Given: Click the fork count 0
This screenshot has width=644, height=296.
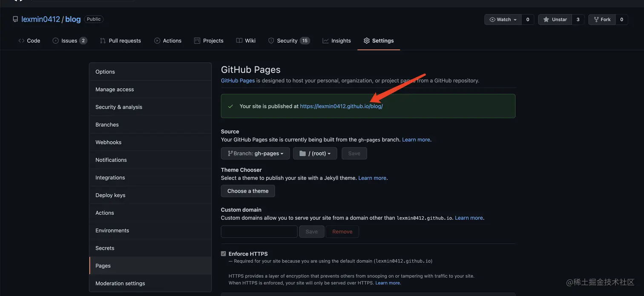Looking at the screenshot, I should pyautogui.click(x=621, y=20).
